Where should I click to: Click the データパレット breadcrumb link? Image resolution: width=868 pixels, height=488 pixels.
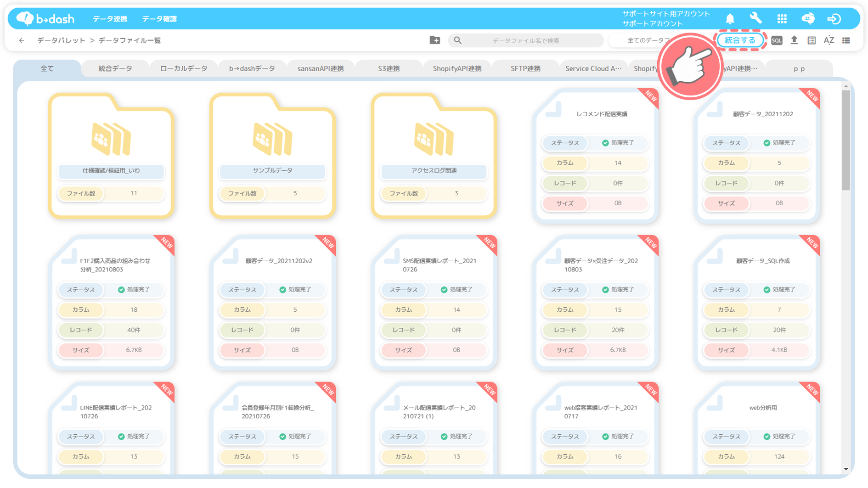61,40
